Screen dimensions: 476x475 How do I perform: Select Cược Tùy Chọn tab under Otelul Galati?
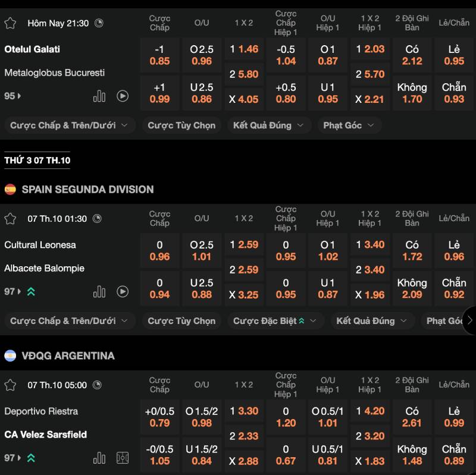(181, 125)
